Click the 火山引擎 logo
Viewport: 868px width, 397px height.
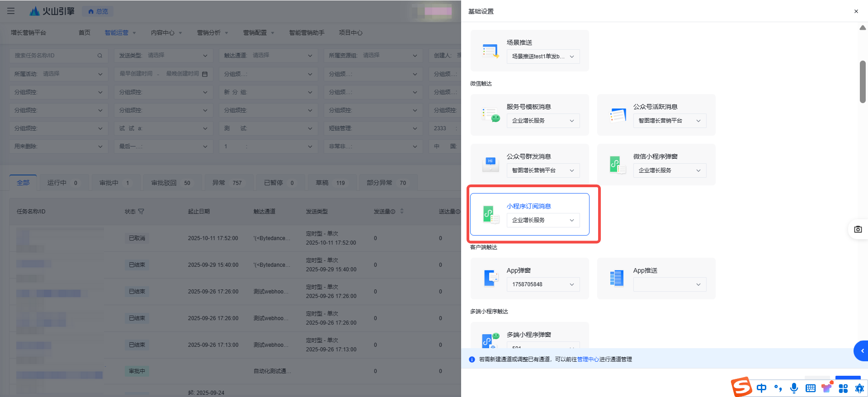(52, 11)
